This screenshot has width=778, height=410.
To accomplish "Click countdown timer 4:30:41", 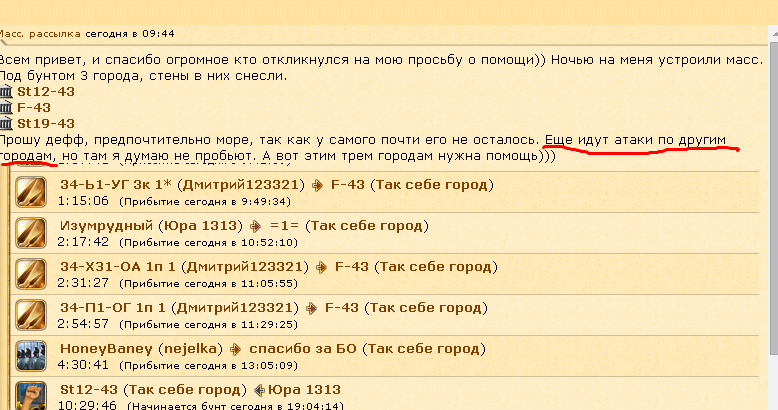I will [x=83, y=365].
